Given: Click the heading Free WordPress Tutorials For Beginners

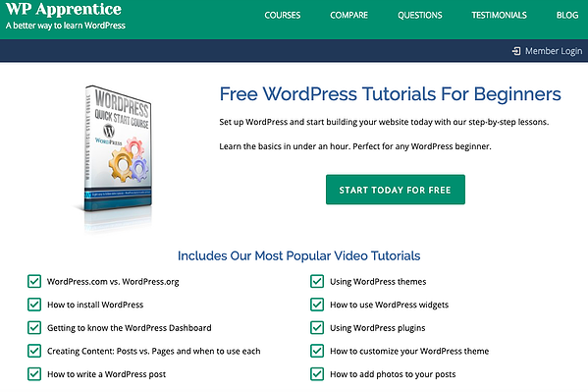Looking at the screenshot, I should coord(390,94).
